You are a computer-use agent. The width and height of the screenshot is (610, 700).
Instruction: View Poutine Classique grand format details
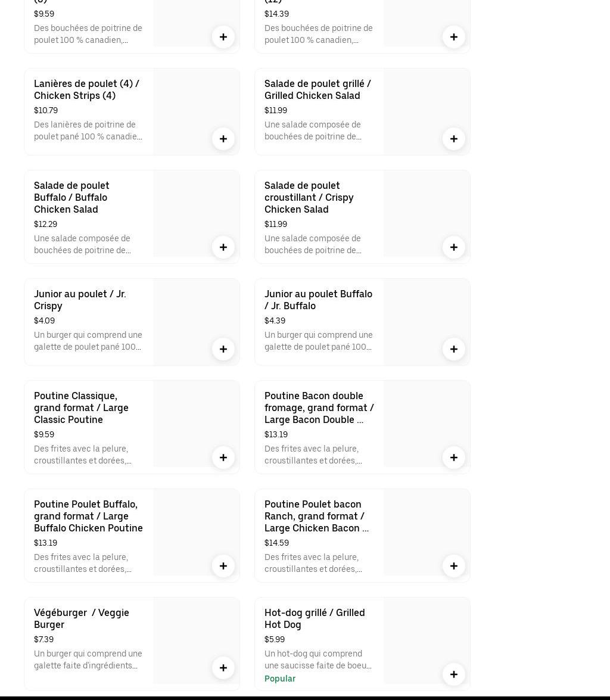point(81,407)
